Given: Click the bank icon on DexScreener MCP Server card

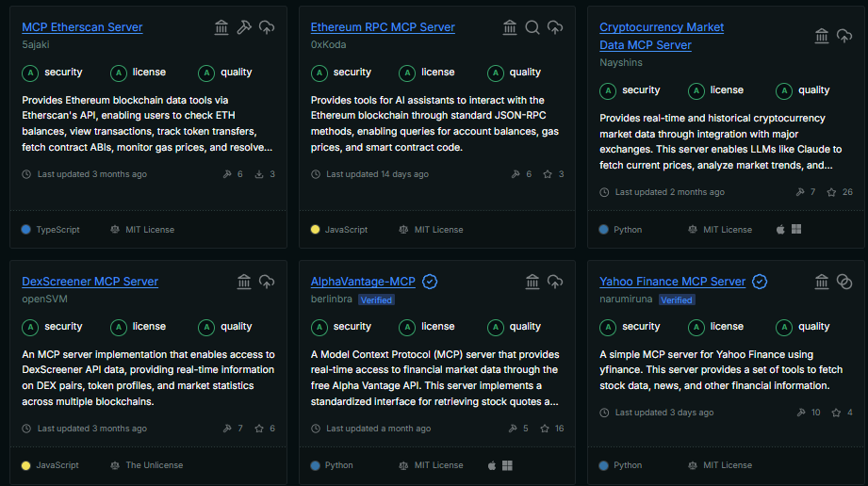Looking at the screenshot, I should coord(244,282).
